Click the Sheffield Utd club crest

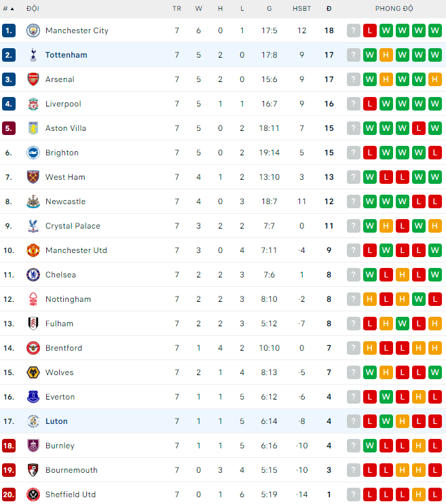[33, 495]
